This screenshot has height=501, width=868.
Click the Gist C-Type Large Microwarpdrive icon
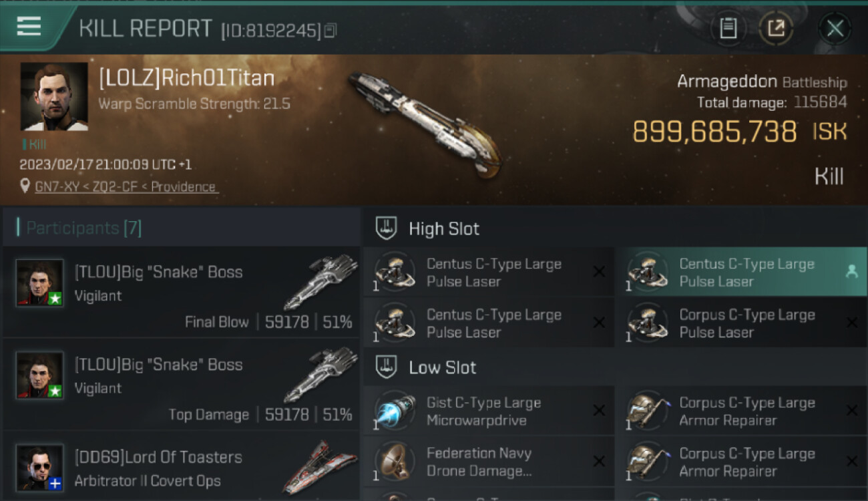point(395,411)
